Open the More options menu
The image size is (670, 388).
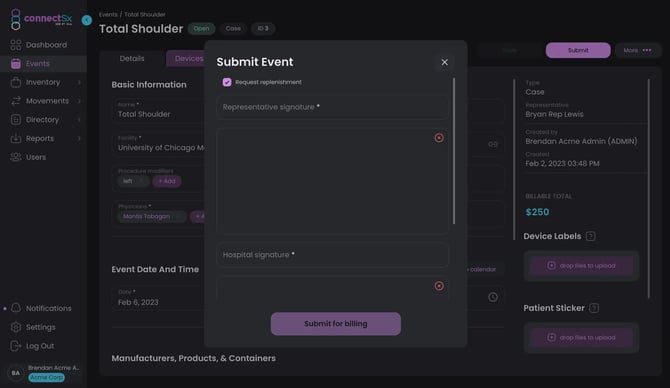(x=637, y=50)
